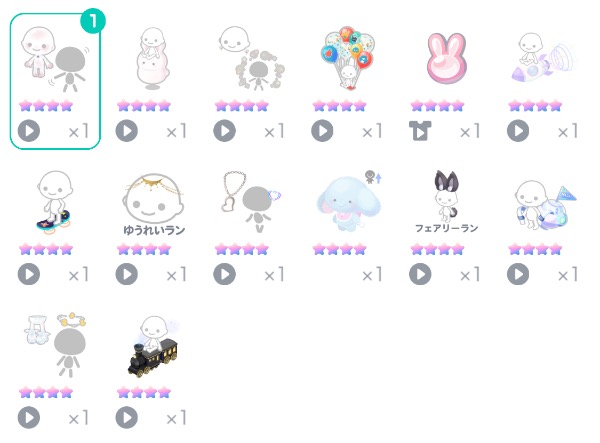This screenshot has width=600, height=443.
Task: Play preview of the ゆうれいラン item
Action: (127, 274)
